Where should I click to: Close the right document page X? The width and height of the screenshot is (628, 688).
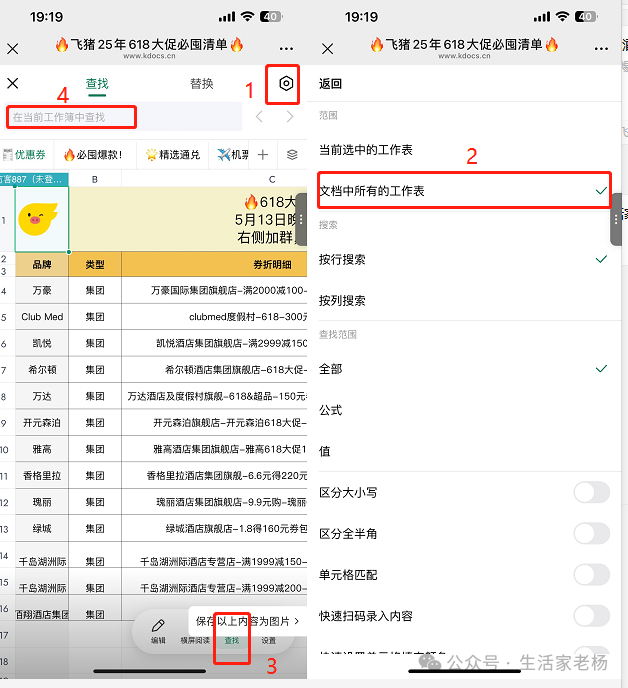[327, 49]
